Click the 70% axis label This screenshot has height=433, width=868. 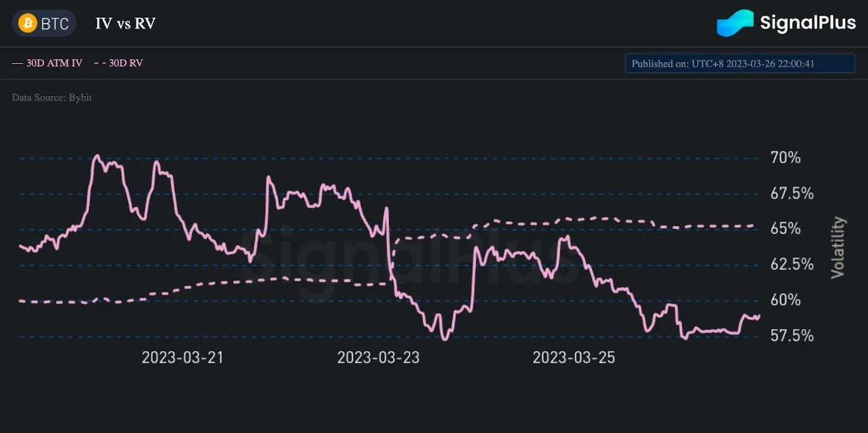tap(785, 158)
